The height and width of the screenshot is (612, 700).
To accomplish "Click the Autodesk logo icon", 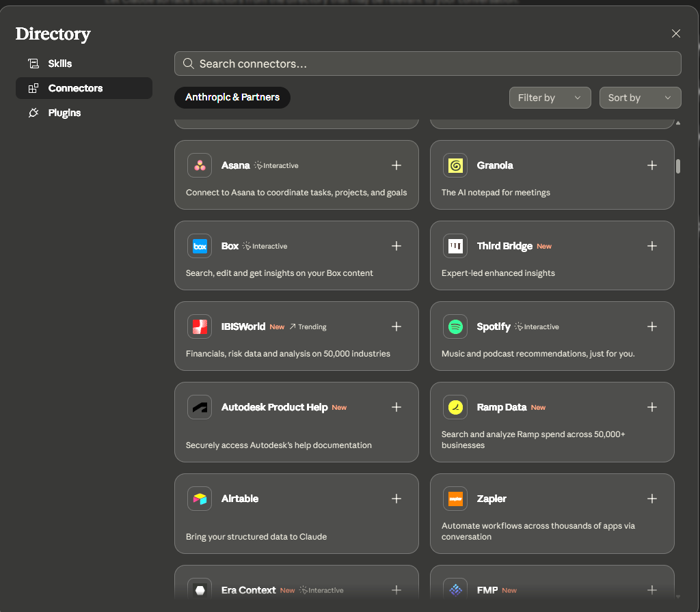I will click(x=200, y=407).
